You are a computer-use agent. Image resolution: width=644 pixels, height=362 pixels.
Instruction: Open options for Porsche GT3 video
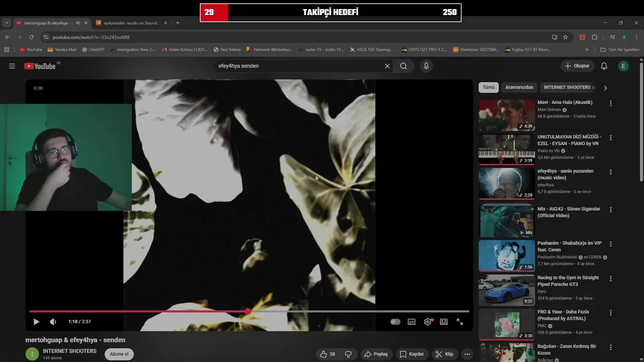click(x=611, y=278)
